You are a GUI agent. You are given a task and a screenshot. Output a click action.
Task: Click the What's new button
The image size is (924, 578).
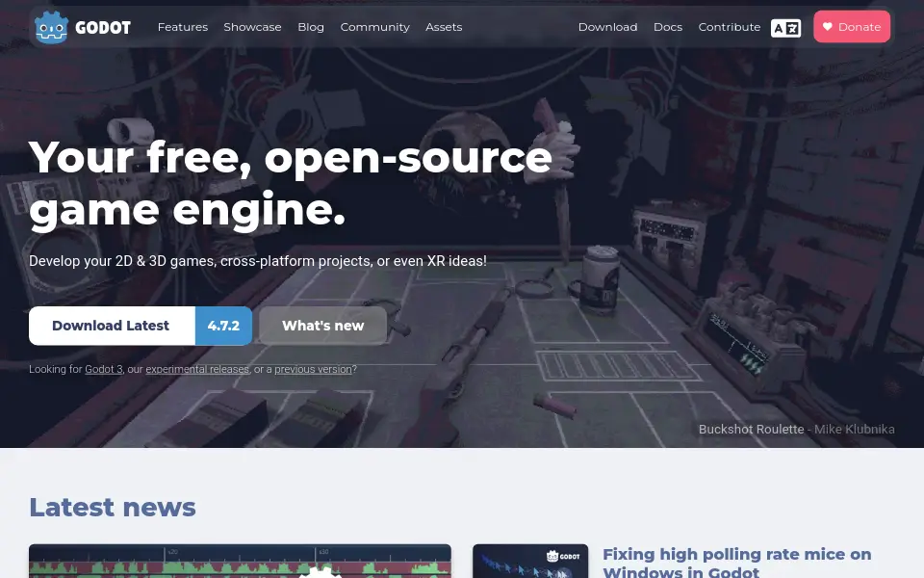(323, 326)
